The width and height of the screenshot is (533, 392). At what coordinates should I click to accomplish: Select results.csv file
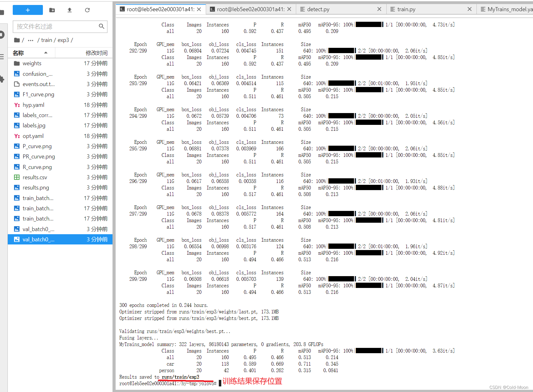coord(60,177)
